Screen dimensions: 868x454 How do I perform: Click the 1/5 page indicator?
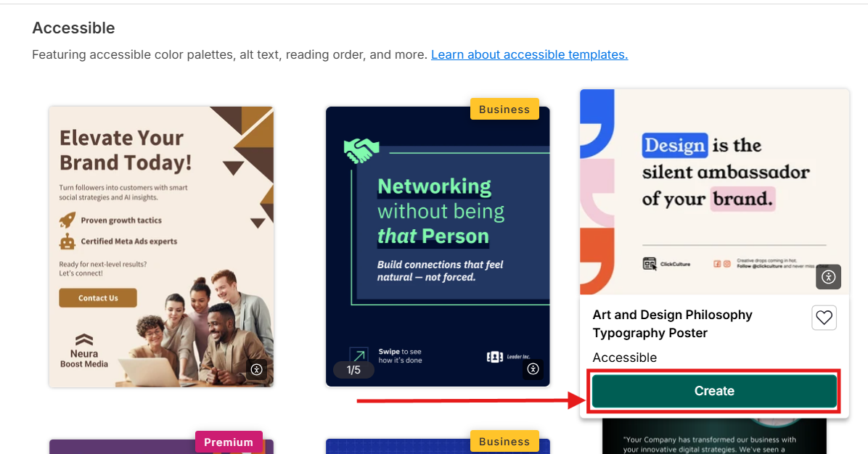pyautogui.click(x=353, y=370)
